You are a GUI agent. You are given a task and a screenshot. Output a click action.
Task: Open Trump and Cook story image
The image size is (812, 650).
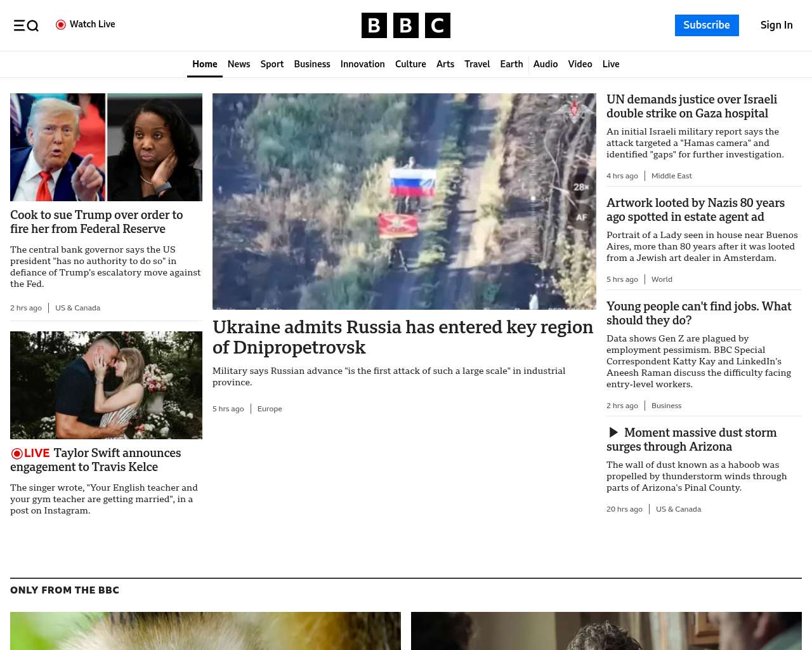(106, 147)
